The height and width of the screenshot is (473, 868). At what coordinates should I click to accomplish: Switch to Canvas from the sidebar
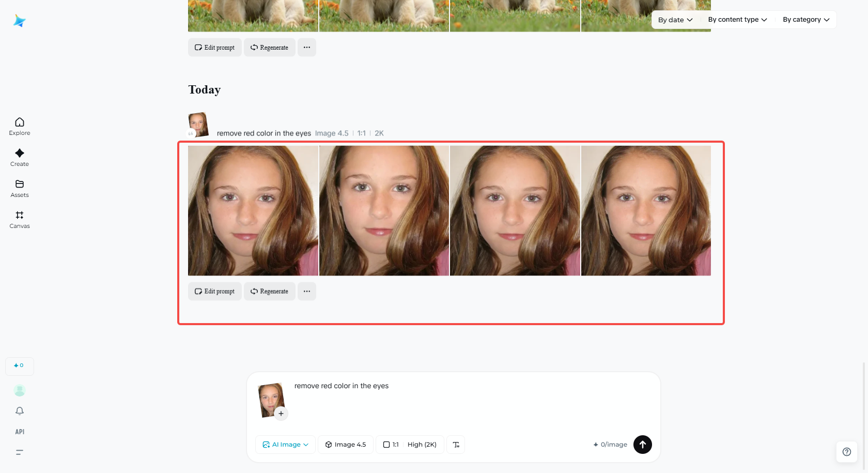[19, 219]
